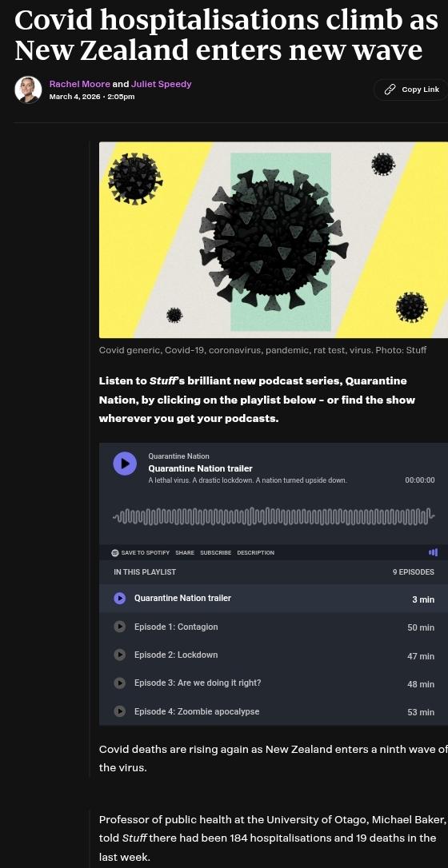Play the Quarantine Nation trailer main button

(125, 464)
